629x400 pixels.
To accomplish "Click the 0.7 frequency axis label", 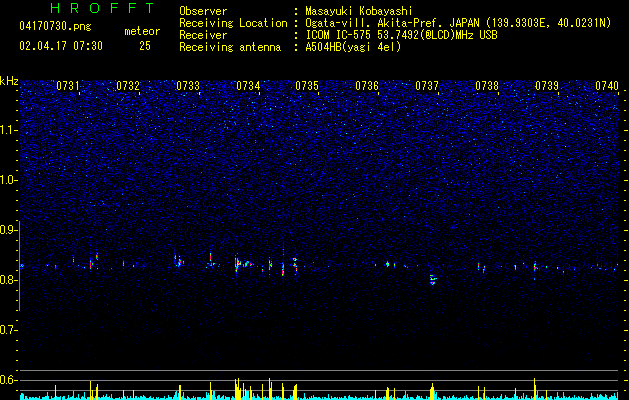I will (8, 330).
